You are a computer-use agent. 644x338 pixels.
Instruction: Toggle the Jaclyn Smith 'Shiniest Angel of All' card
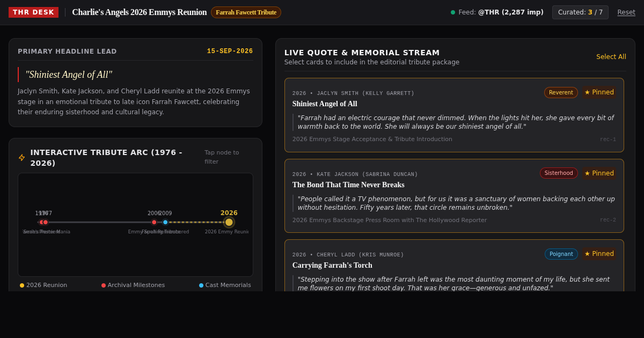[454, 115]
